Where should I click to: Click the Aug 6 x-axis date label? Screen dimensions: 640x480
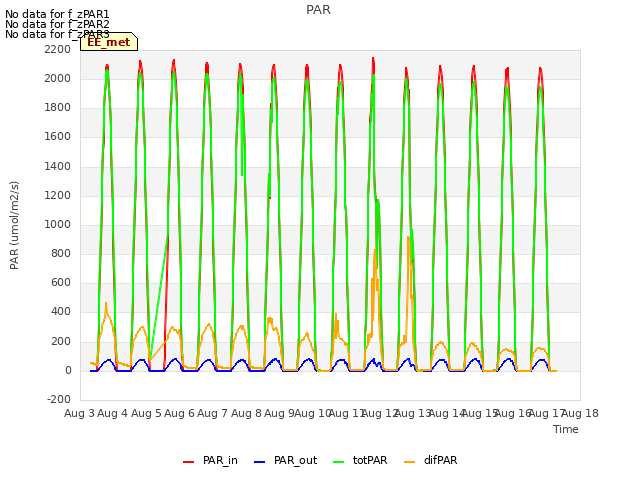point(179,413)
